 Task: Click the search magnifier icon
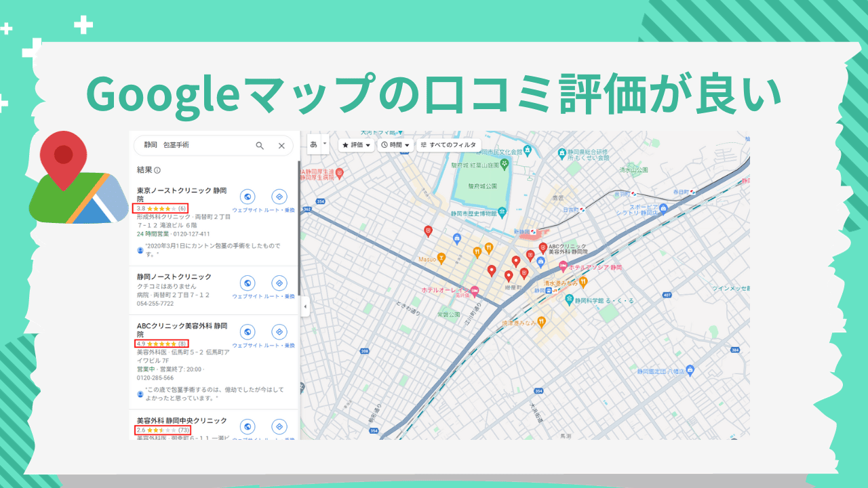point(260,146)
